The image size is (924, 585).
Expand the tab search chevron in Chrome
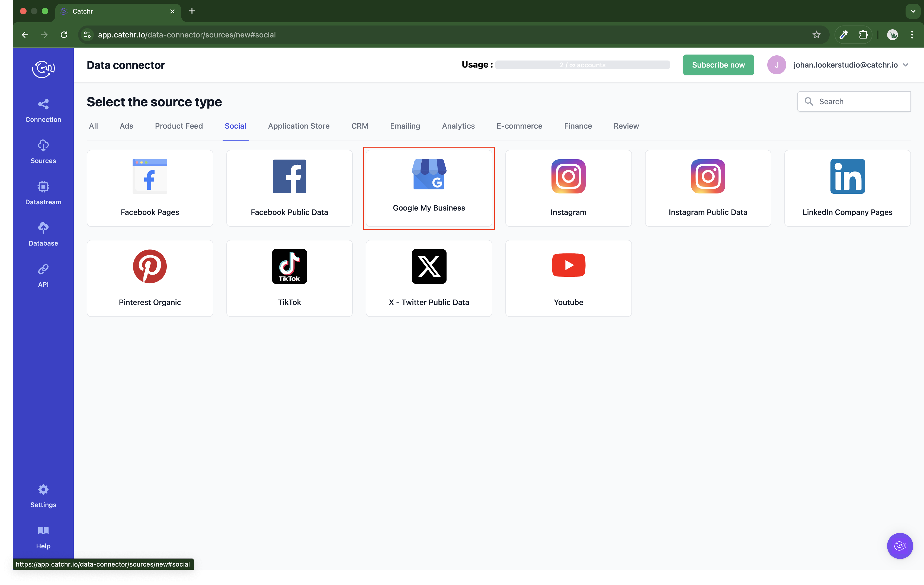click(x=913, y=11)
